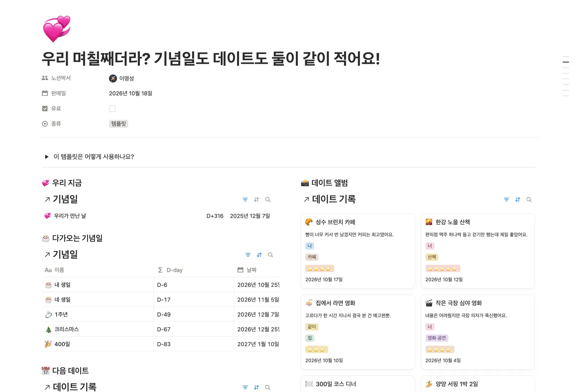Click the D+316 value
This screenshot has width=577, height=392.
point(215,216)
